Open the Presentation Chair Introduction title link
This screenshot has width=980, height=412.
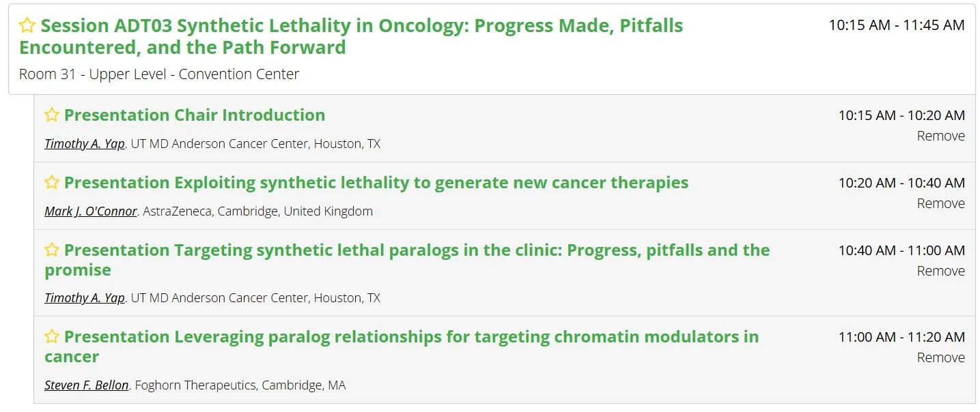click(x=195, y=115)
